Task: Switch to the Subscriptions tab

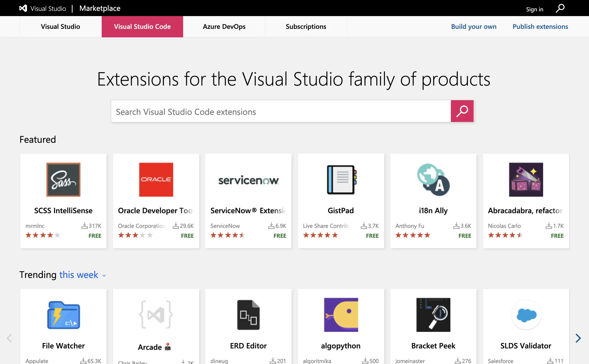Action: (x=306, y=27)
